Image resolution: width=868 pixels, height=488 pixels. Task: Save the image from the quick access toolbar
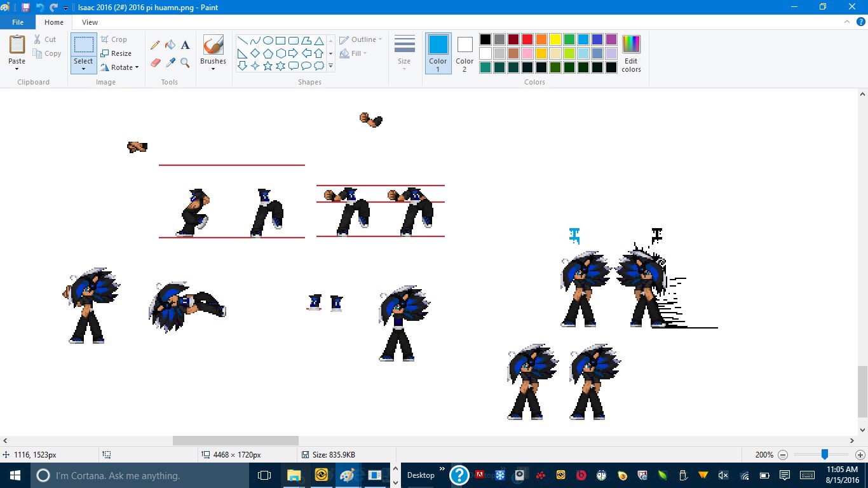click(x=25, y=8)
